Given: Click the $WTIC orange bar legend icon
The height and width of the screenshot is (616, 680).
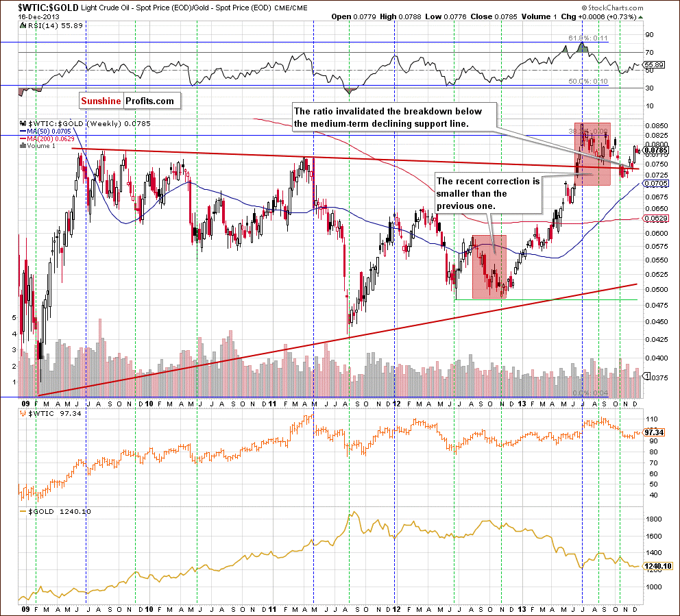Looking at the screenshot, I should click(23, 414).
